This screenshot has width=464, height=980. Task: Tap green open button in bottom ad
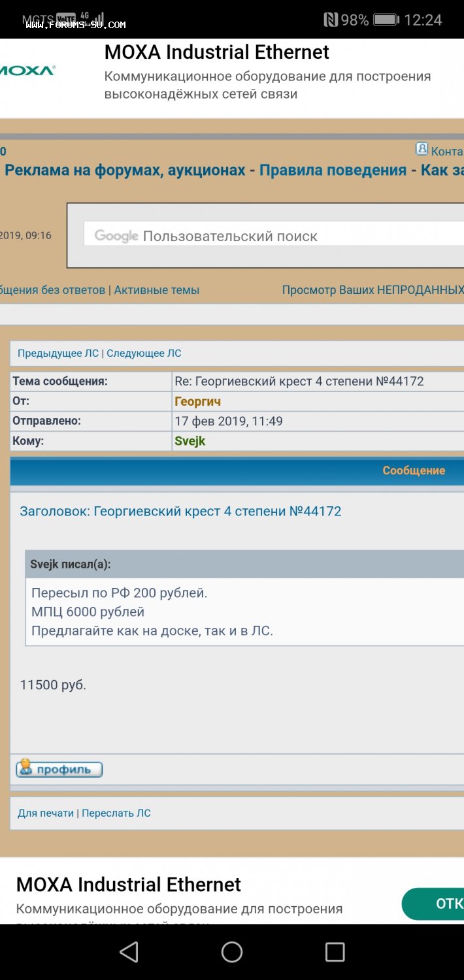[435, 904]
